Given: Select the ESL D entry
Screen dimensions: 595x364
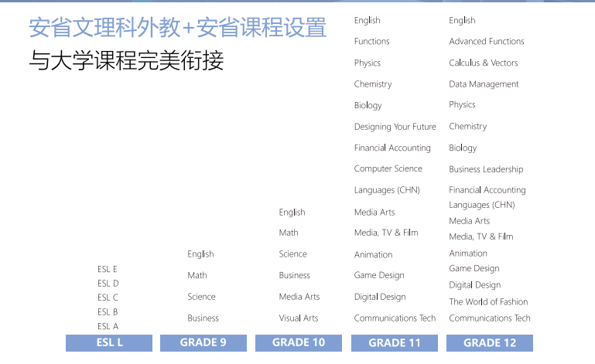Looking at the screenshot, I should [108, 283].
